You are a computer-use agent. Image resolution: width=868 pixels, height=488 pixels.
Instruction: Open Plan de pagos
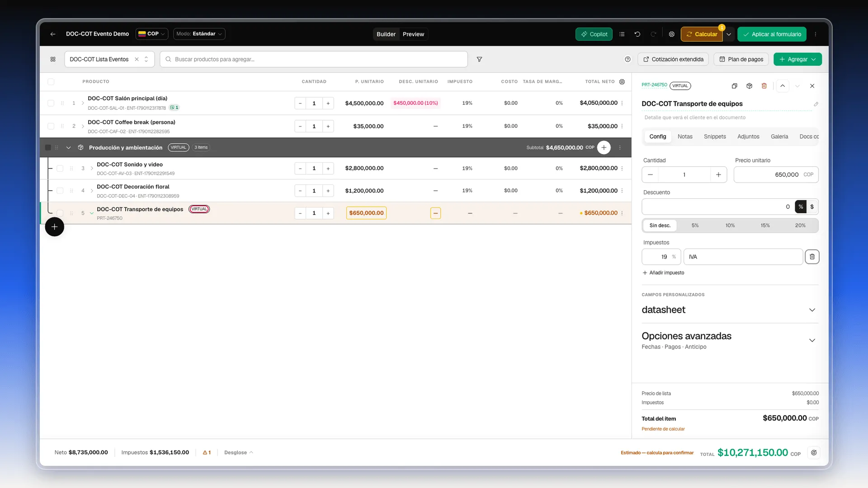point(741,59)
